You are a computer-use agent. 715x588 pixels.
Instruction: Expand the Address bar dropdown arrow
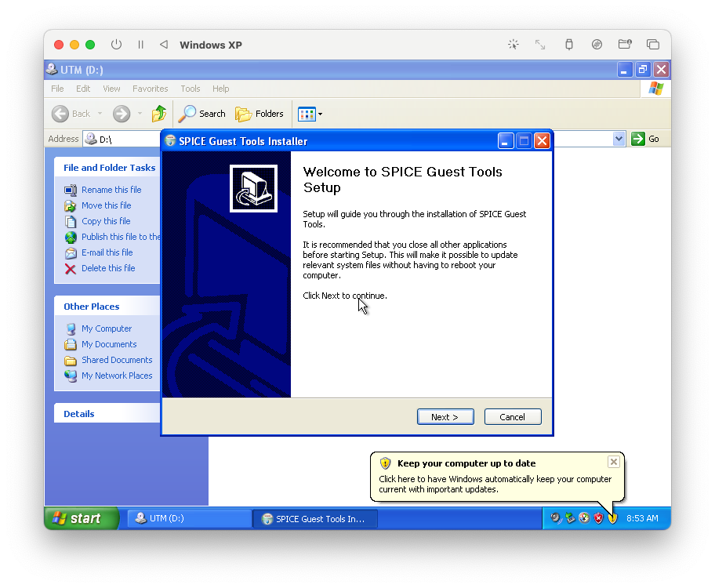click(619, 139)
